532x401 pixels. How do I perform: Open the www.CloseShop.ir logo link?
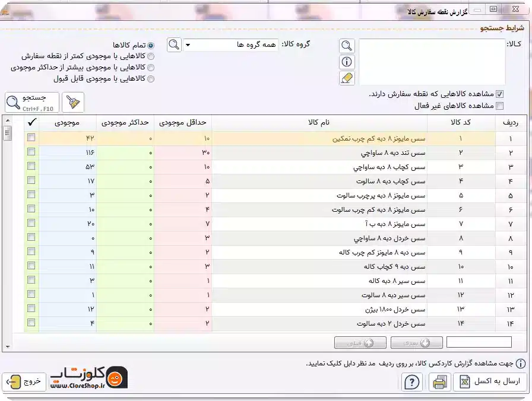(89, 378)
